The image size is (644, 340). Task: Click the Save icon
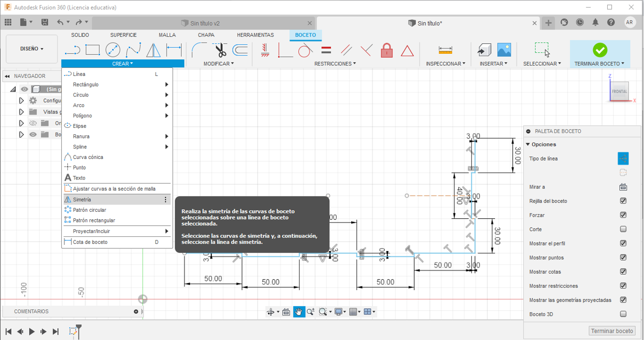tap(45, 22)
